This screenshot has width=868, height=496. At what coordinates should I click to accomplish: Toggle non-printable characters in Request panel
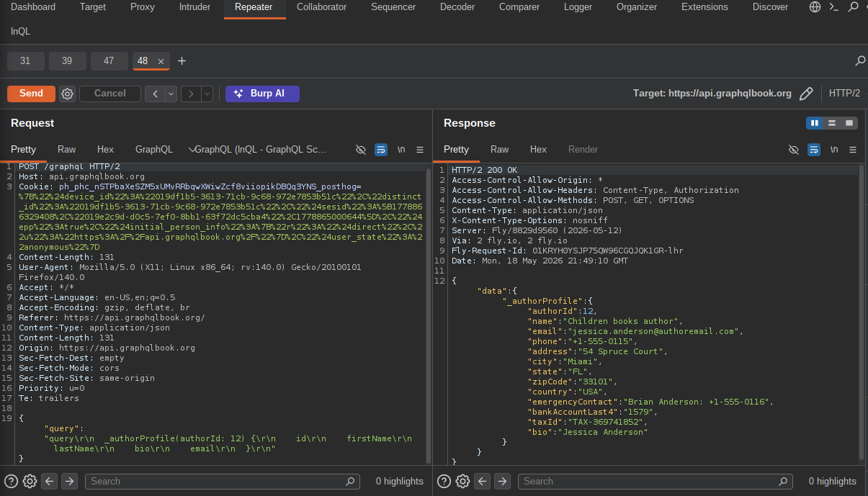click(361, 150)
